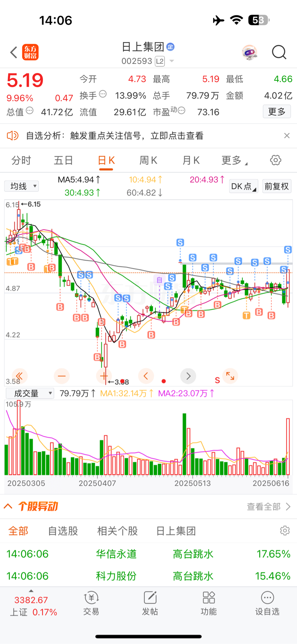Open 查看全部 for 个股异动

(x=269, y=507)
